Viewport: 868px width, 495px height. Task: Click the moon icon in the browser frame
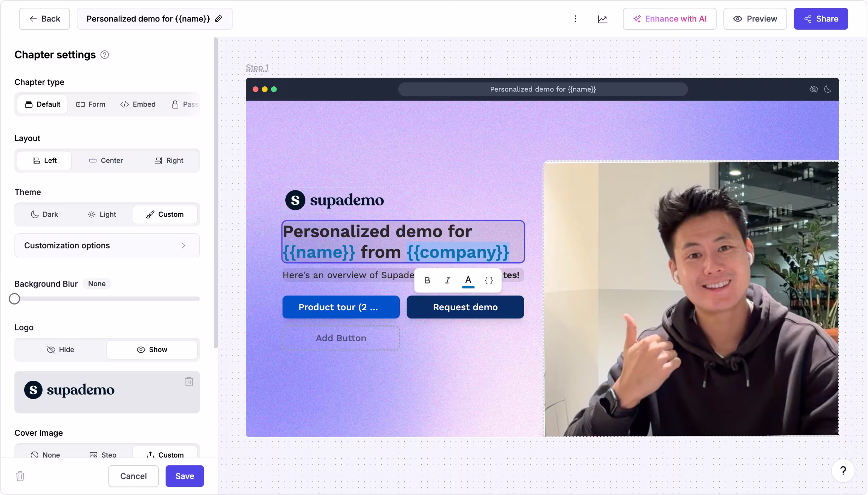[828, 89]
